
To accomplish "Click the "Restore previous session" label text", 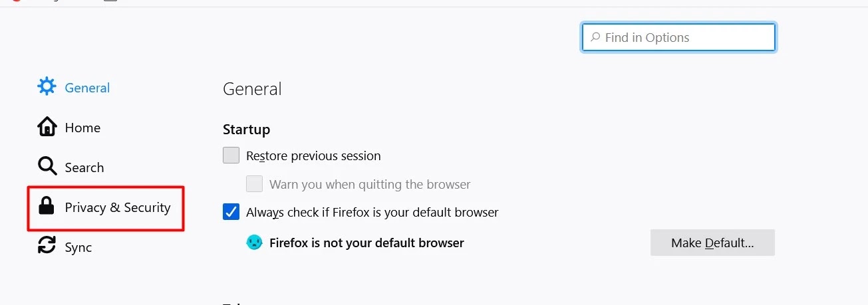I will [313, 156].
